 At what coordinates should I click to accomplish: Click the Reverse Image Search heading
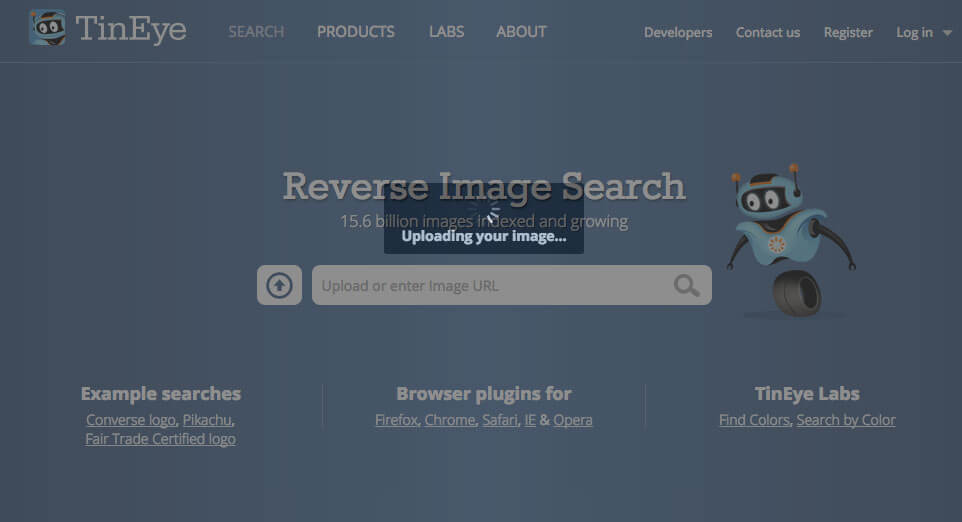pyautogui.click(x=483, y=186)
